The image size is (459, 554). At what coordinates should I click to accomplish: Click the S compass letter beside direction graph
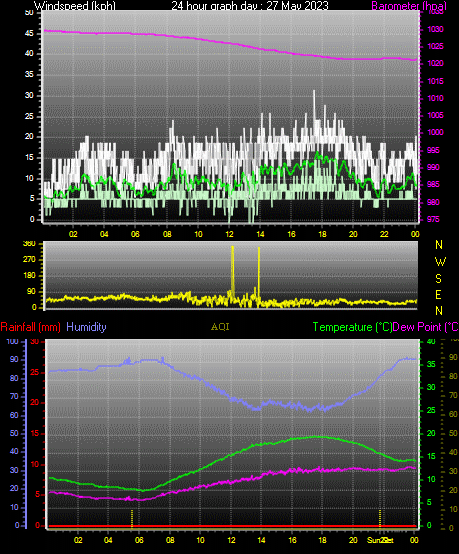point(439,279)
